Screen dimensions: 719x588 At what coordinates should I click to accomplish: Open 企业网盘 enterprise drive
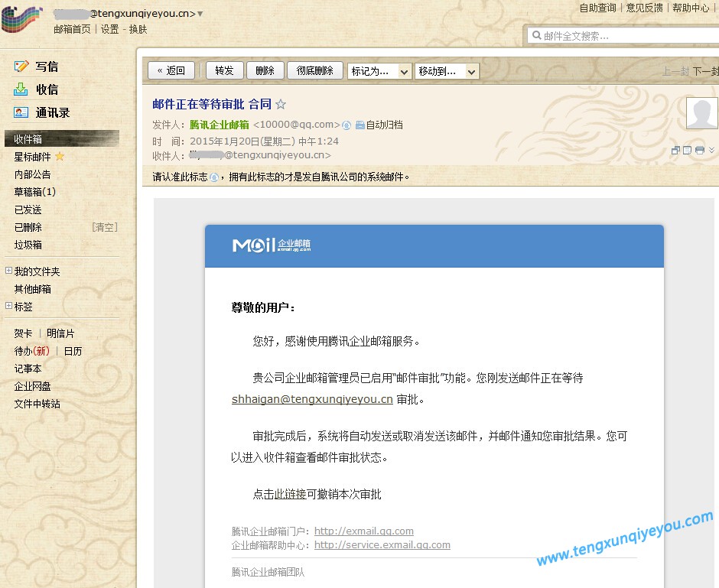tap(33, 386)
